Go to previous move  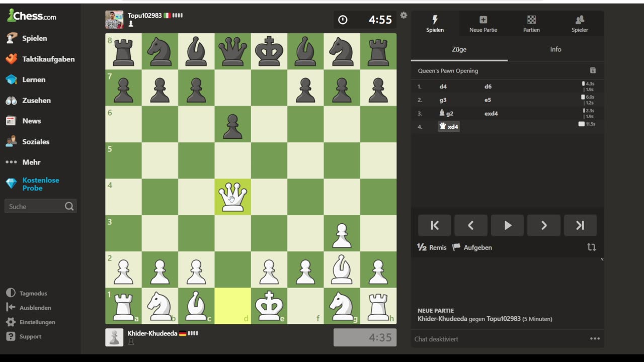471,226
